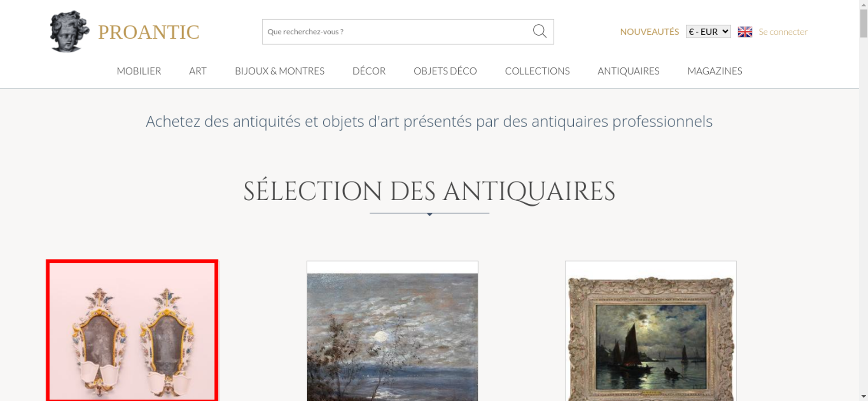Image resolution: width=868 pixels, height=401 pixels.
Task: Click the magnifying glass search icon
Action: [539, 31]
